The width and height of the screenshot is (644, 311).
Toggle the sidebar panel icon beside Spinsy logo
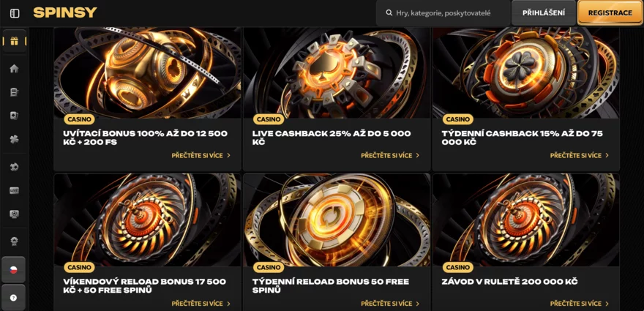(x=15, y=13)
